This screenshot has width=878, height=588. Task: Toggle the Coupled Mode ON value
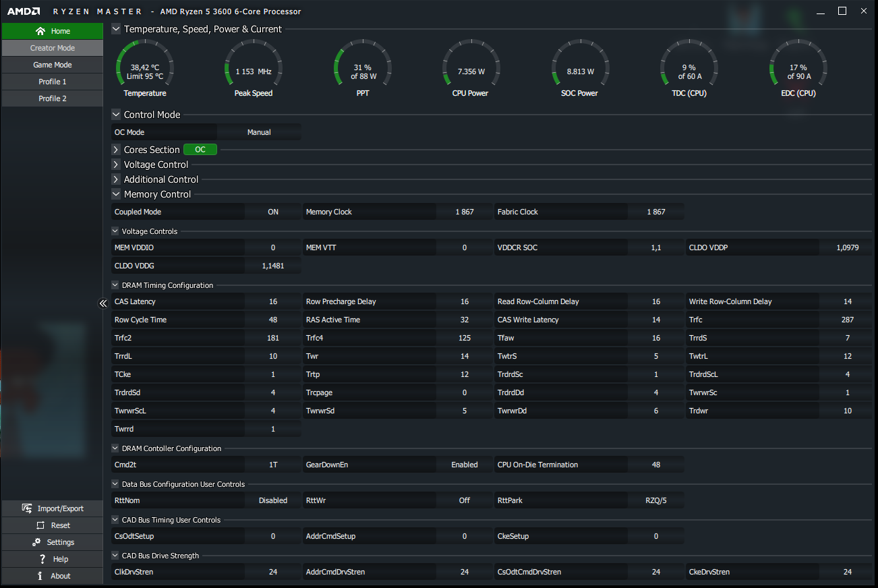coord(273,212)
